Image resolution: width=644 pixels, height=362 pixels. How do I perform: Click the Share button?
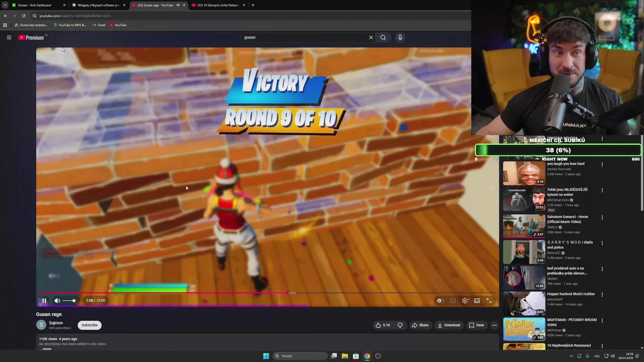click(x=420, y=325)
